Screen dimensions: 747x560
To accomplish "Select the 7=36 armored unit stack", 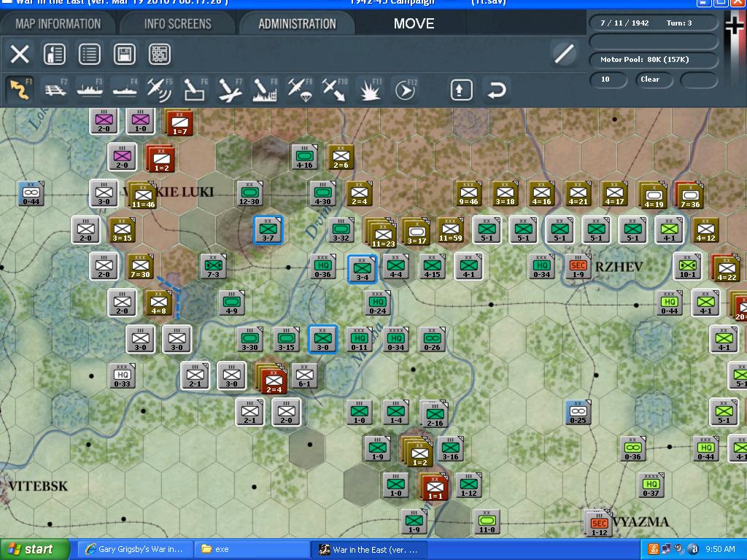I will pyautogui.click(x=689, y=195).
